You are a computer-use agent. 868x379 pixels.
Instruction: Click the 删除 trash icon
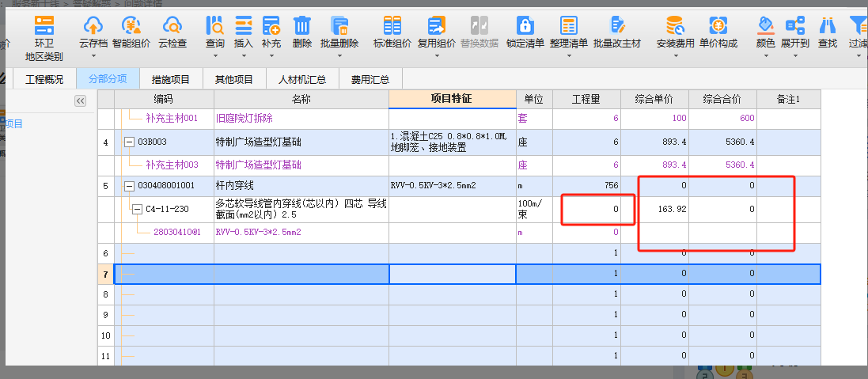(x=301, y=25)
